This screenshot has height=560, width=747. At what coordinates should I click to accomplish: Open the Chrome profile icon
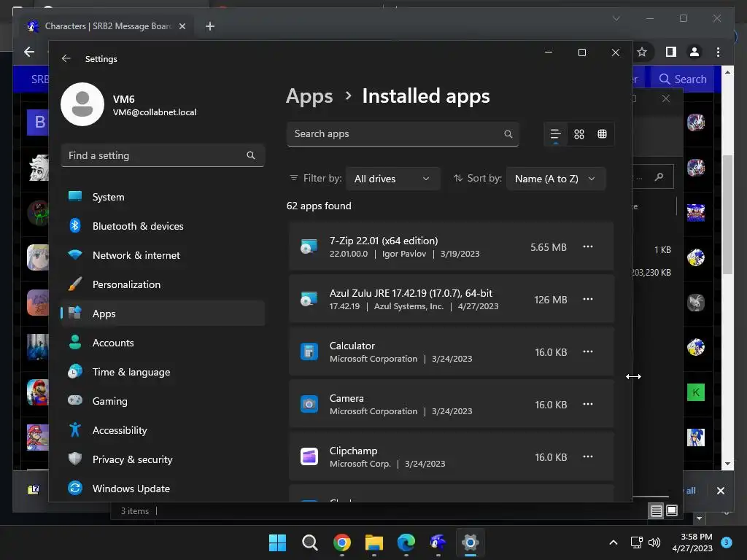pos(694,52)
